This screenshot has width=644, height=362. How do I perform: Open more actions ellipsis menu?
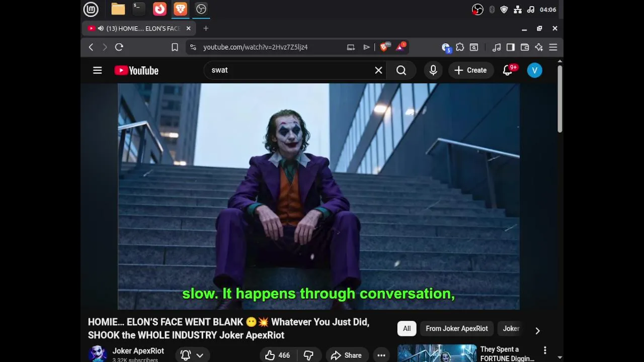point(381,355)
